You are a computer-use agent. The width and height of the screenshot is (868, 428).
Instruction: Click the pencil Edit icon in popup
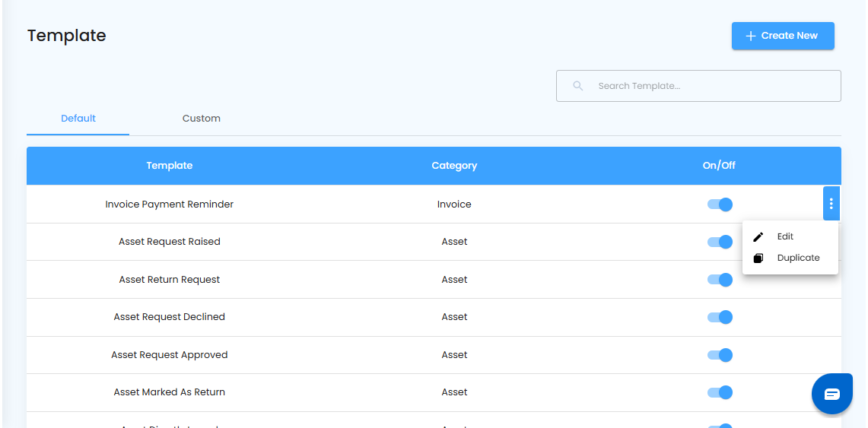click(x=758, y=236)
